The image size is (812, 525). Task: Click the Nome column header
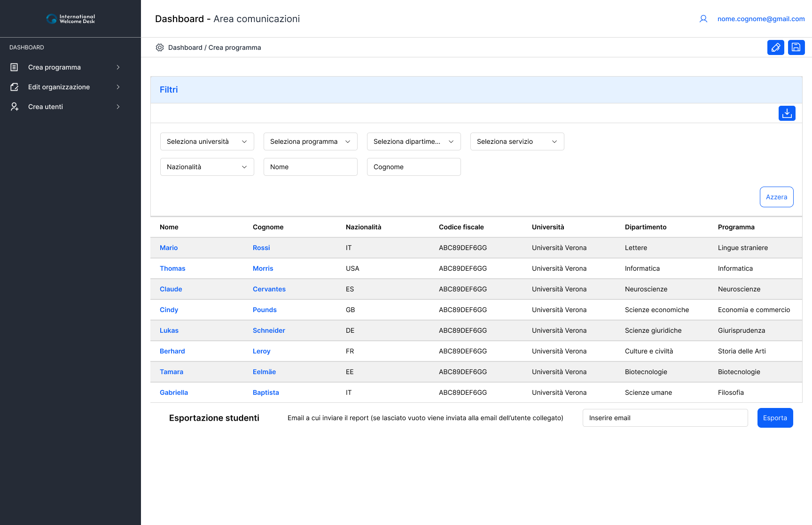pyautogui.click(x=169, y=227)
